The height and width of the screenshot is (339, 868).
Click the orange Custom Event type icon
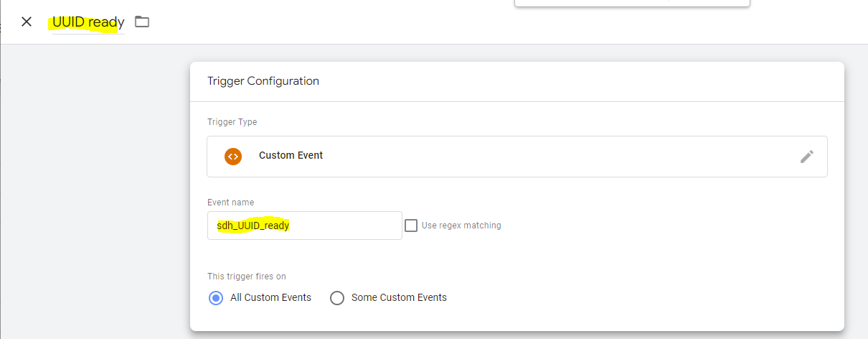(232, 156)
